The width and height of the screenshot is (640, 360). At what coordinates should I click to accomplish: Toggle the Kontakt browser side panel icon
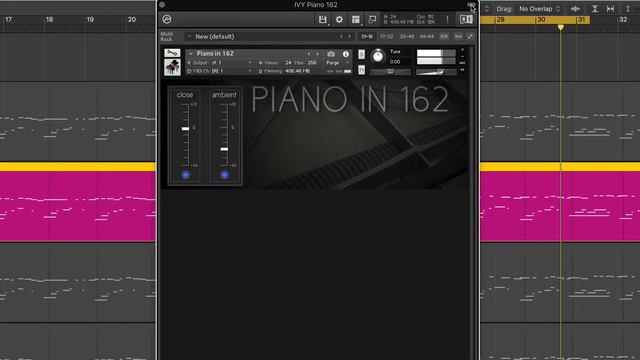pyautogui.click(x=466, y=19)
